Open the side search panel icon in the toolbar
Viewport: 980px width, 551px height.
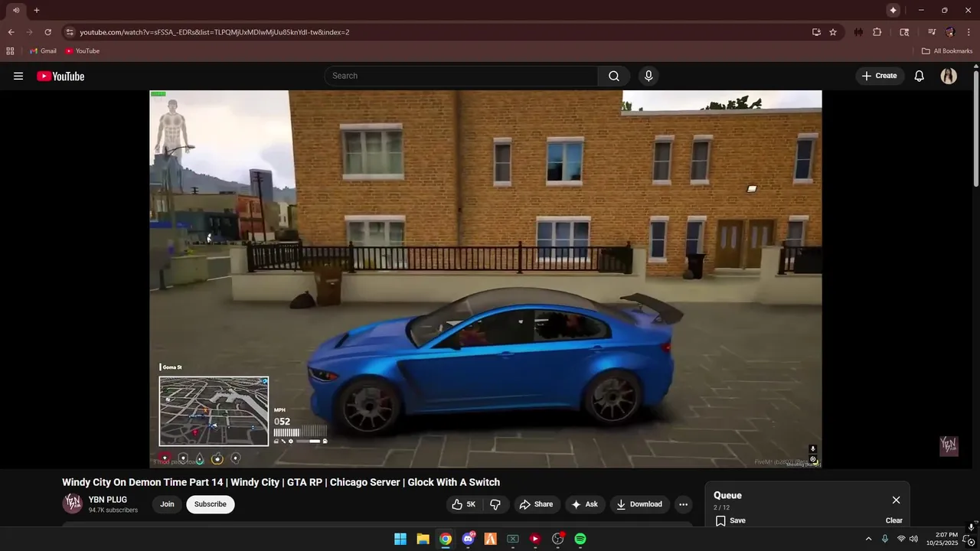point(904,32)
